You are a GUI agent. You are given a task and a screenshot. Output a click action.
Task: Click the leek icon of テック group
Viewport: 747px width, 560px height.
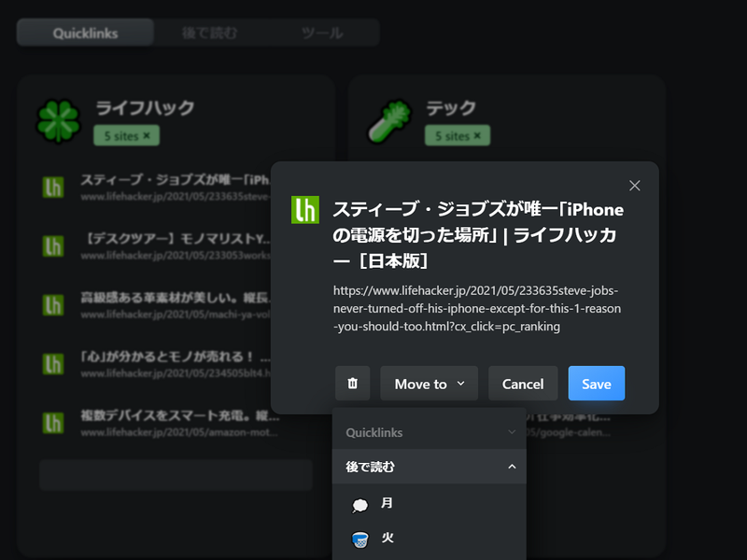click(x=389, y=121)
